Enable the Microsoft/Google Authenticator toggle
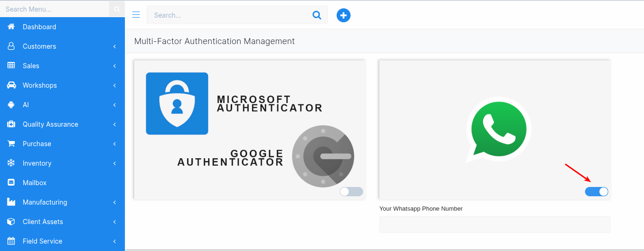 click(x=351, y=192)
